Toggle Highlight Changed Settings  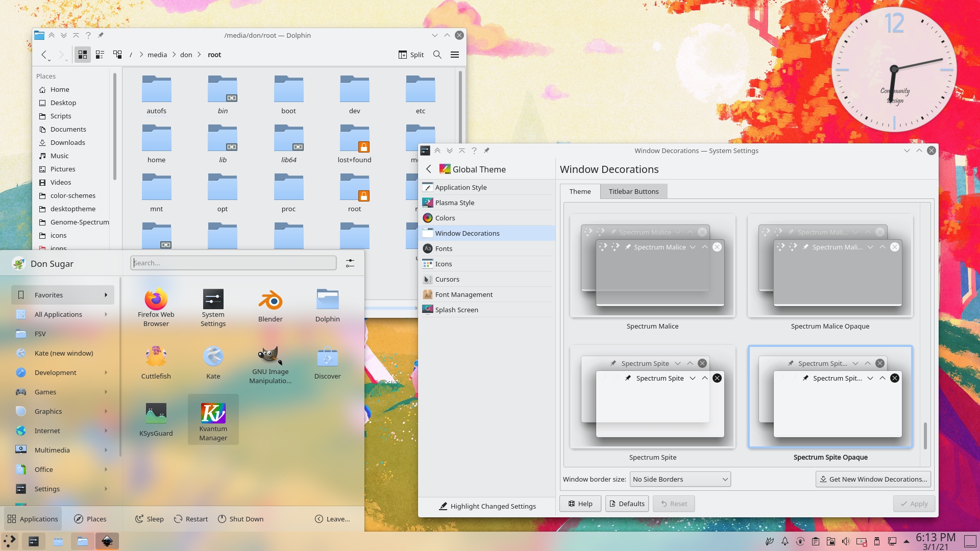tap(487, 506)
